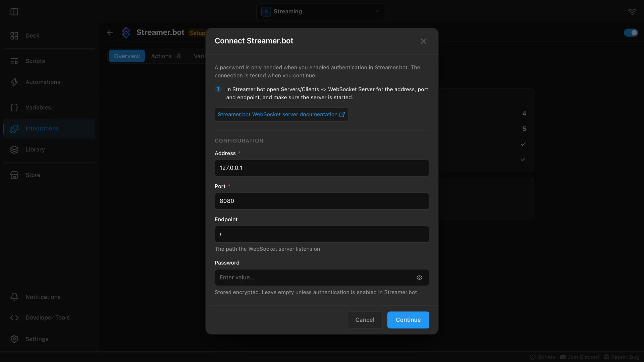Focus the Endpoint input field
The image size is (644, 362).
(322, 234)
